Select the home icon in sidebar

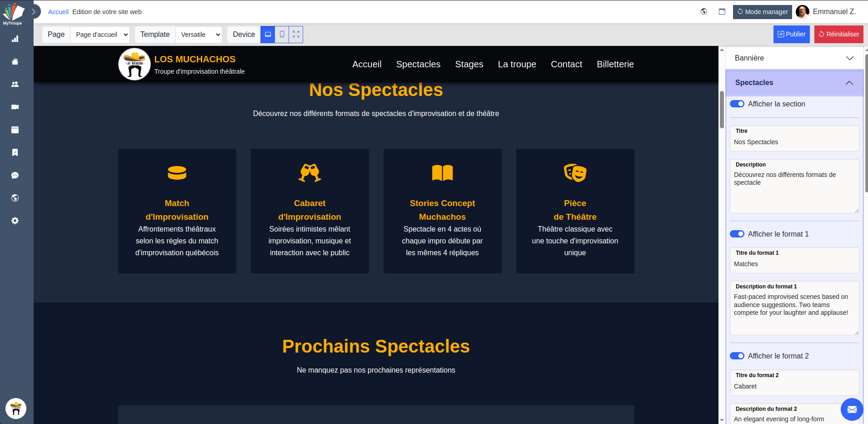pos(15,61)
